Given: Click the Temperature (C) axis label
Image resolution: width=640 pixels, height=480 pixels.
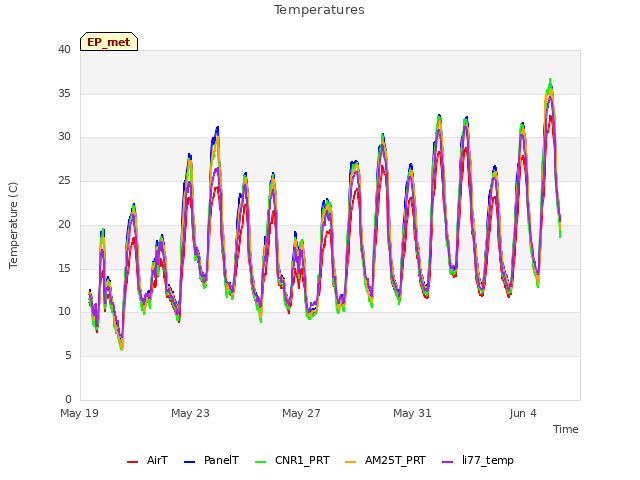Looking at the screenshot, I should point(13,225).
